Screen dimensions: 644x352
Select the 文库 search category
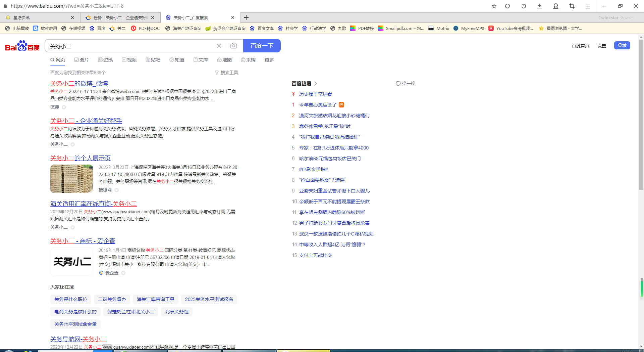coord(201,60)
